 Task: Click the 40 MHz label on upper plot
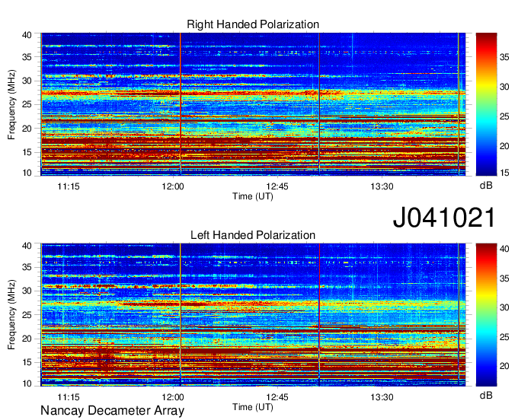(27, 35)
